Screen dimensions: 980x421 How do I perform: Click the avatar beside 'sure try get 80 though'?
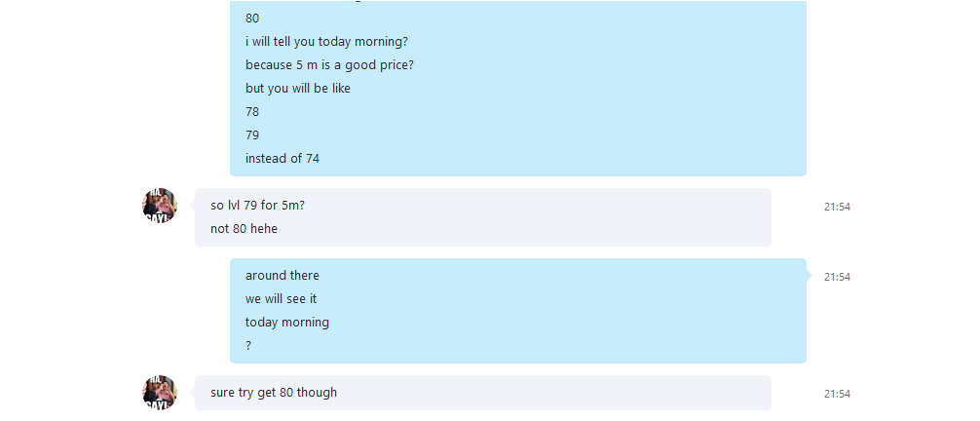pos(160,392)
